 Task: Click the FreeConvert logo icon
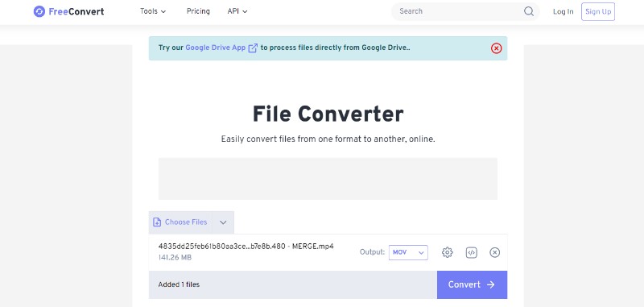coord(39,11)
